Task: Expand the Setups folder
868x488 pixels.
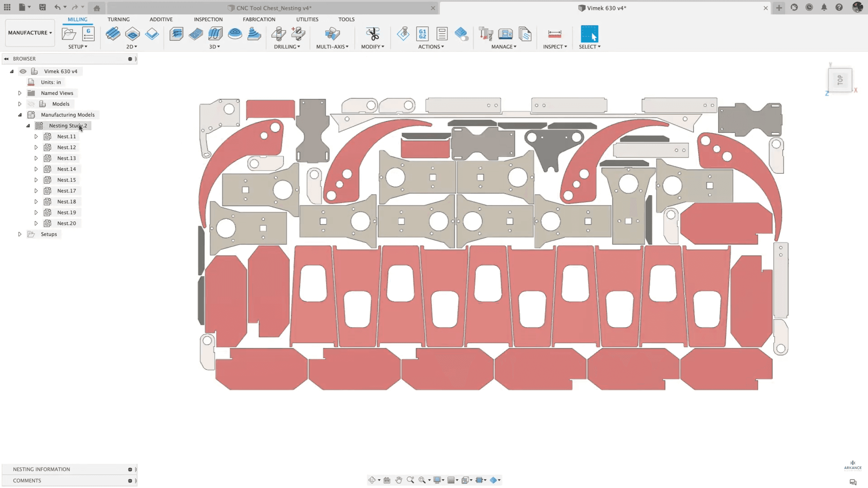Action: [x=20, y=234]
